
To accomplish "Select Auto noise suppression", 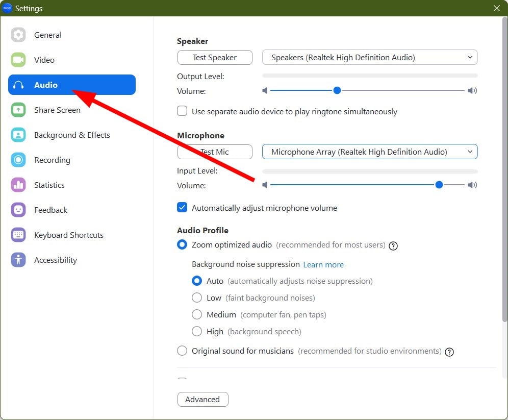I will (197, 281).
